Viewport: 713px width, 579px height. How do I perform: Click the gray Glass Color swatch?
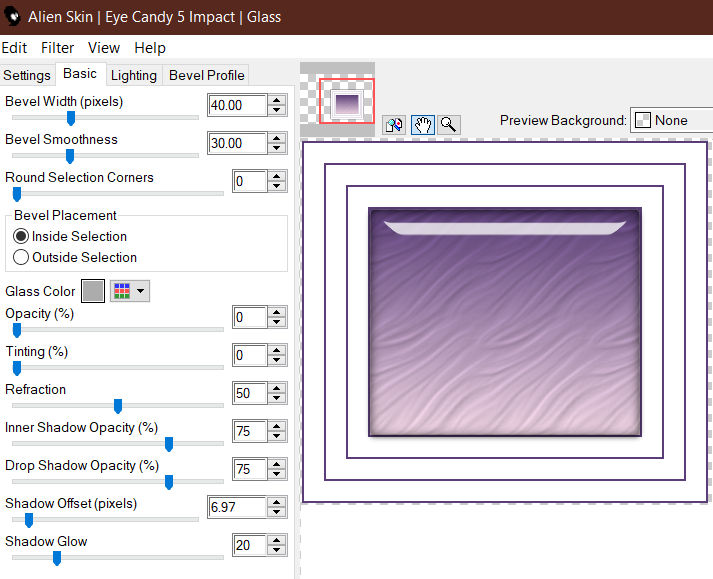point(93,291)
